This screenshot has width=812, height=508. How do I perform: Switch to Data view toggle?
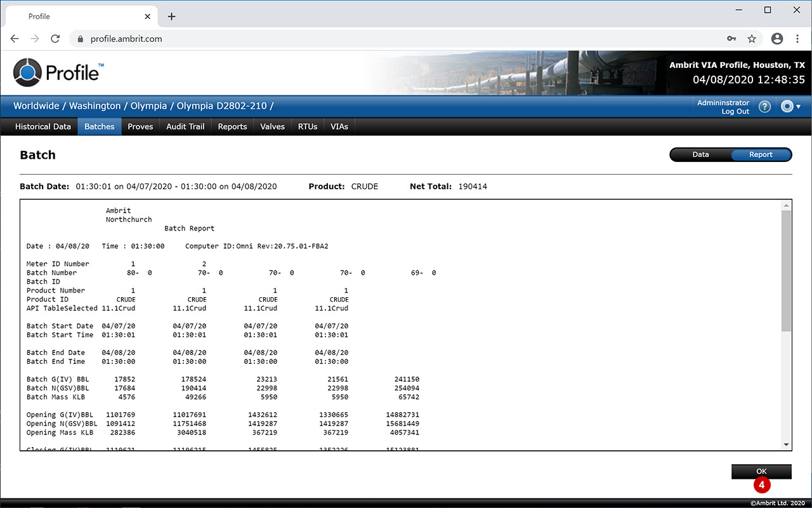point(700,155)
